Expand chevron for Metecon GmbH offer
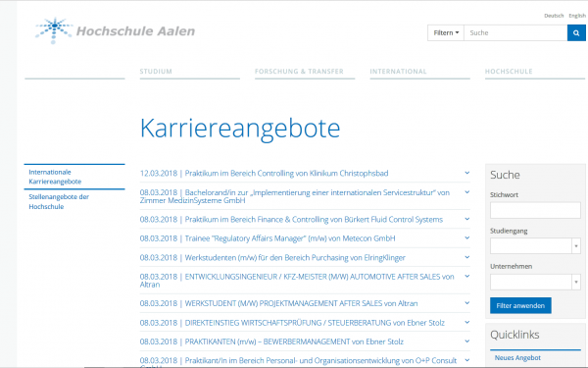588x368 pixels. [466, 237]
